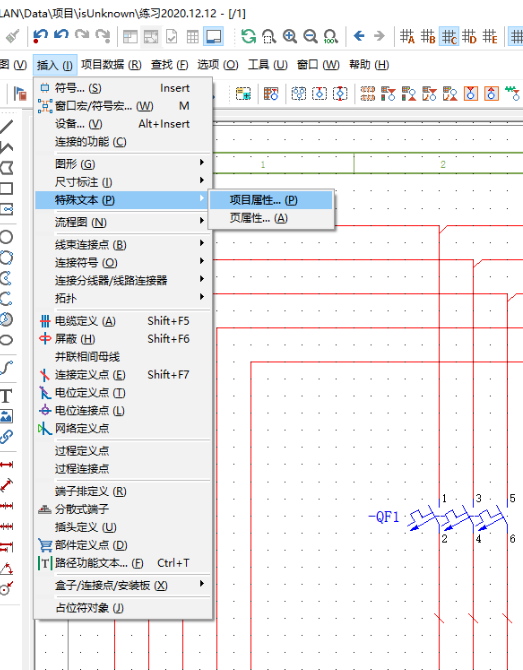
Task: Click the zoom out magnifier icon
Action: coord(310,36)
